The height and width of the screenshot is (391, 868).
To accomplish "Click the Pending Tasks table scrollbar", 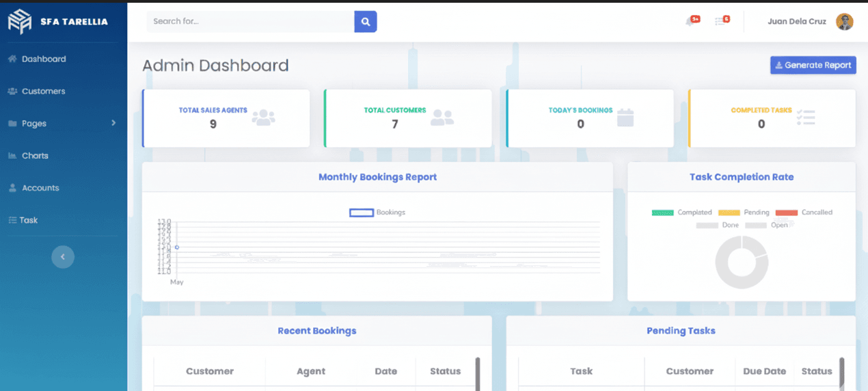I will click(x=842, y=374).
